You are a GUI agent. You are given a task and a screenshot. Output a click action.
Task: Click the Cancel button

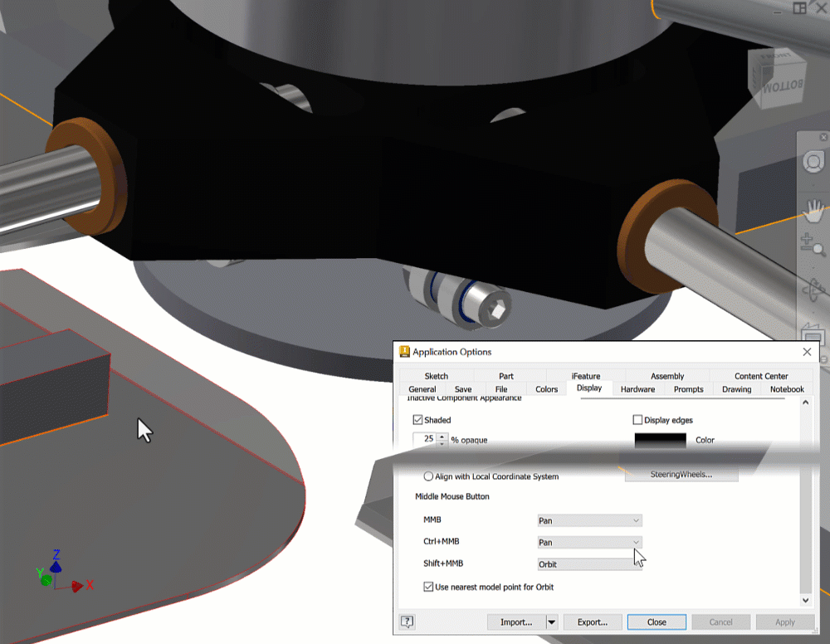[x=721, y=622]
